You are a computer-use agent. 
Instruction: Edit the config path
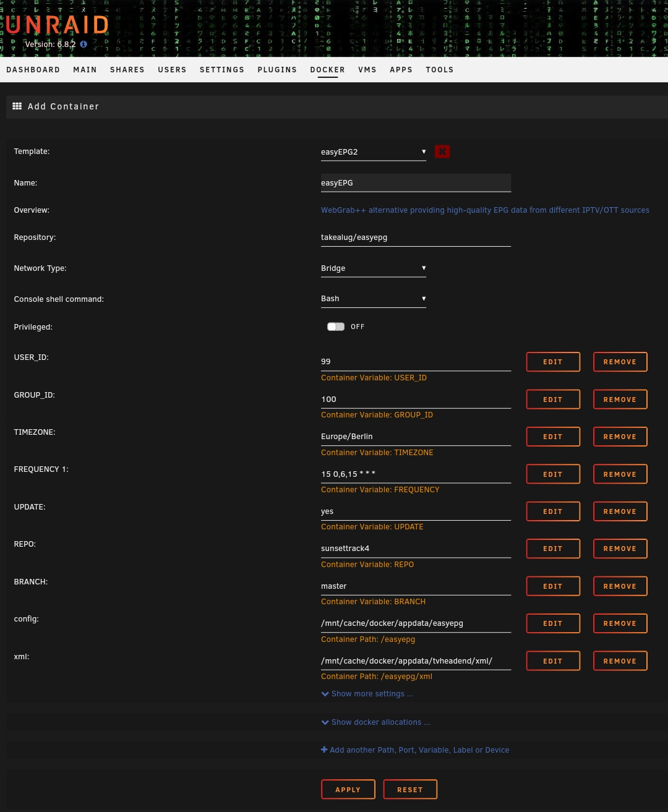(x=553, y=623)
